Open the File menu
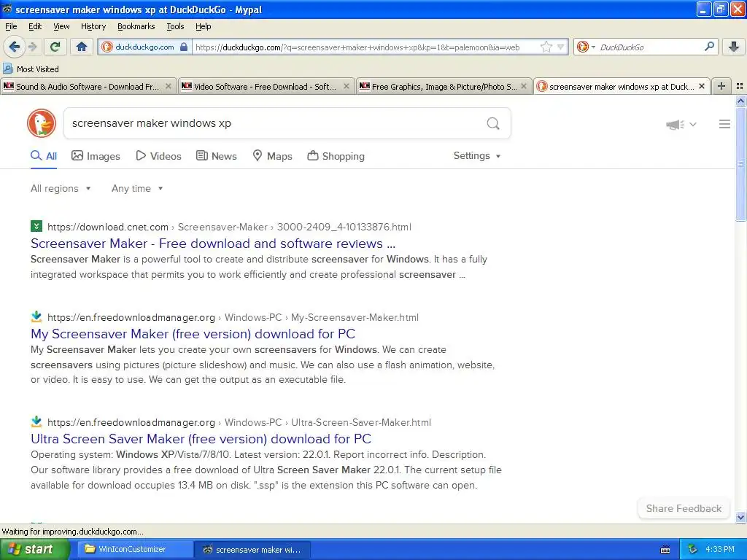Viewport: 747px width, 560px height. (11, 26)
